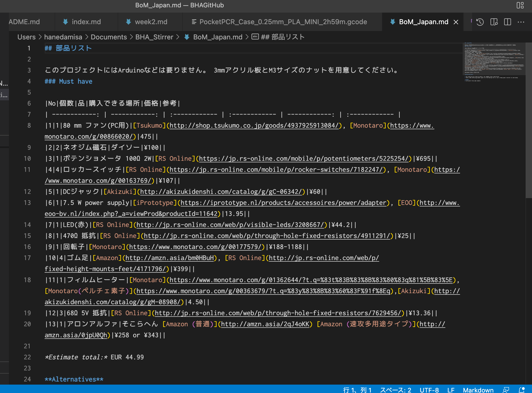Click the table header row '|No|個数|品|'

112,104
